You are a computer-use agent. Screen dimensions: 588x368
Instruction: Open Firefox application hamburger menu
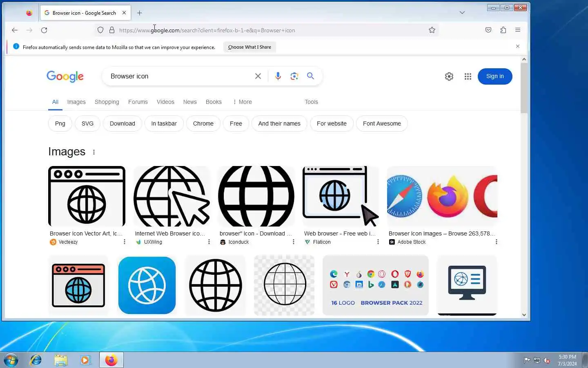pyautogui.click(x=518, y=30)
